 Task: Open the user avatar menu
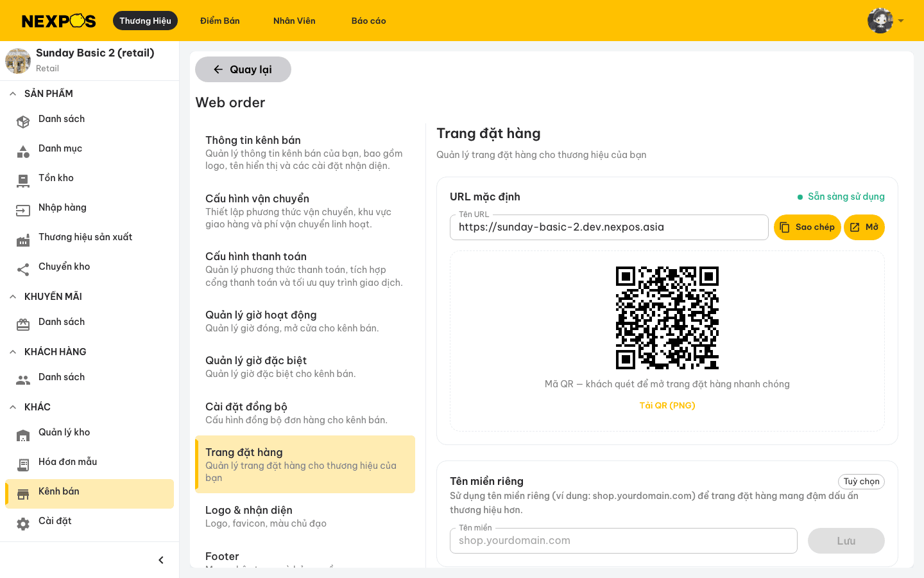point(886,21)
